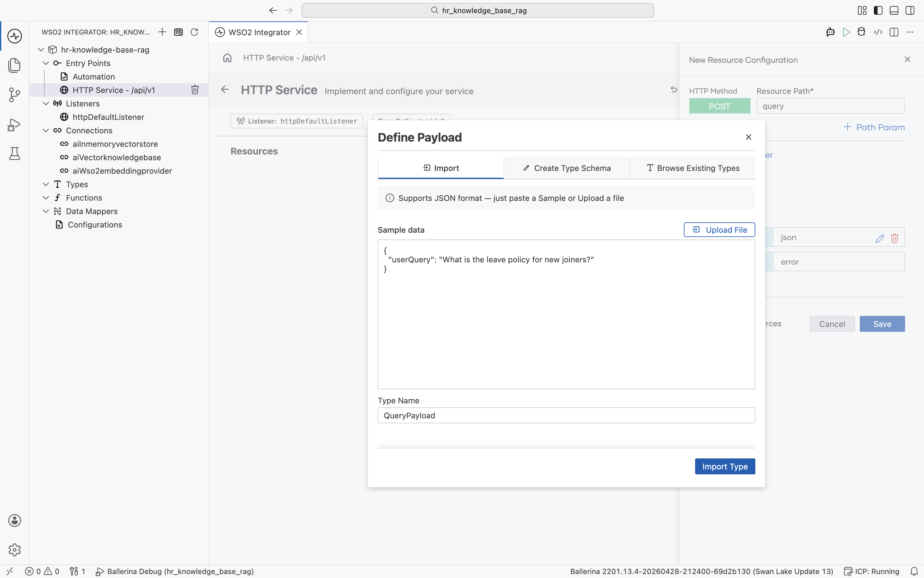Delete the json response with trash icon
Image resolution: width=924 pixels, height=578 pixels.
[895, 238]
